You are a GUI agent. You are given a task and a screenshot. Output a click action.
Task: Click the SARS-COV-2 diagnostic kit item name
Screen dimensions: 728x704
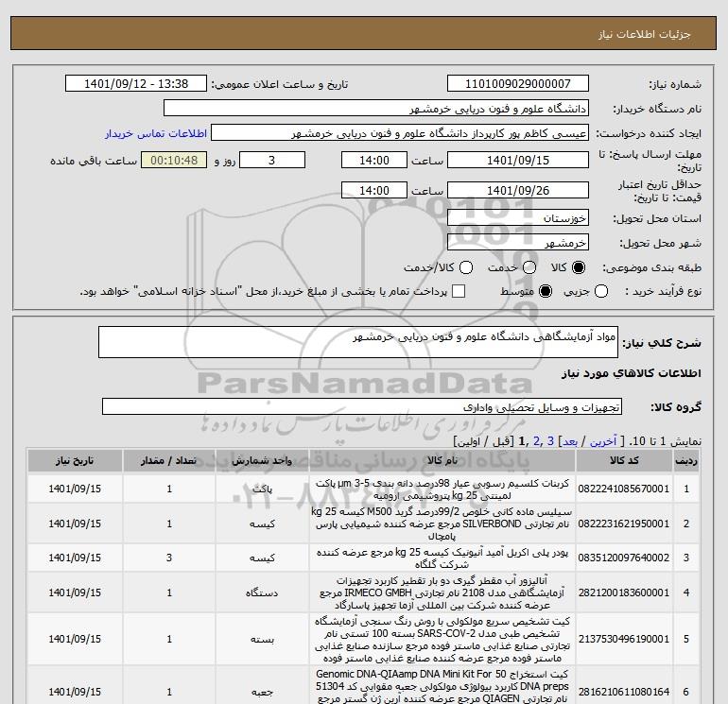[442, 640]
